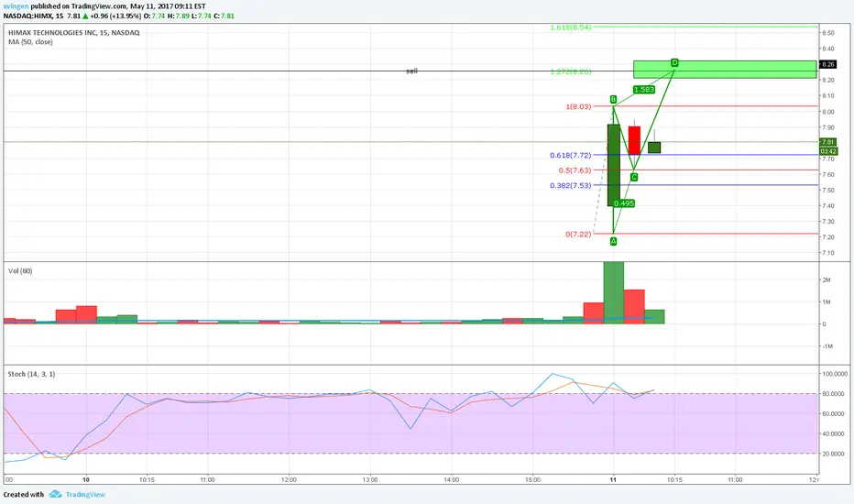Click the 1.583 ratio label
This screenshot has width=854, height=504.
[x=644, y=90]
